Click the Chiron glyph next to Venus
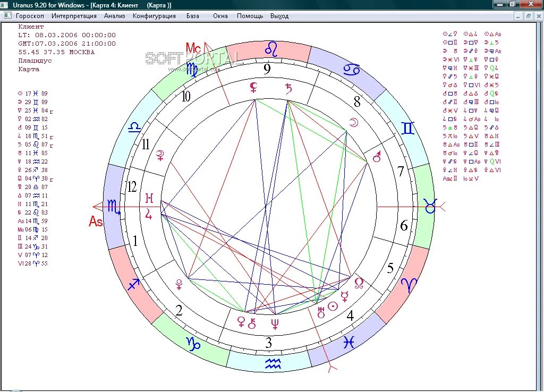 252,323
